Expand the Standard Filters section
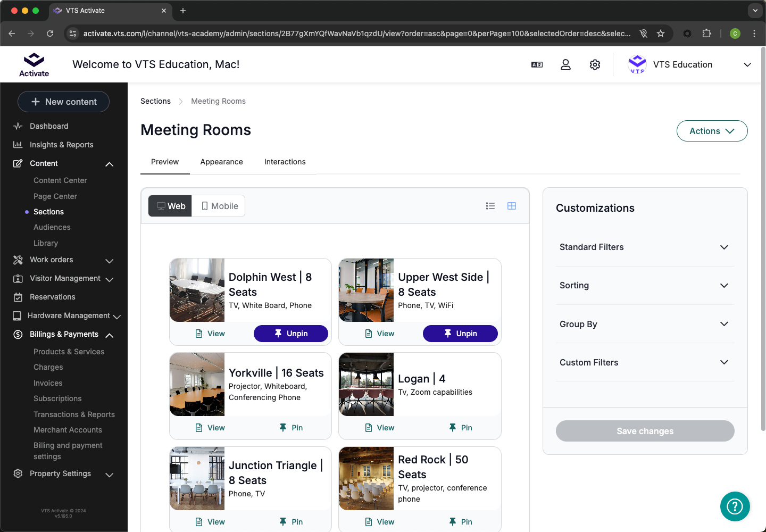The width and height of the screenshot is (766, 532). [x=645, y=247]
